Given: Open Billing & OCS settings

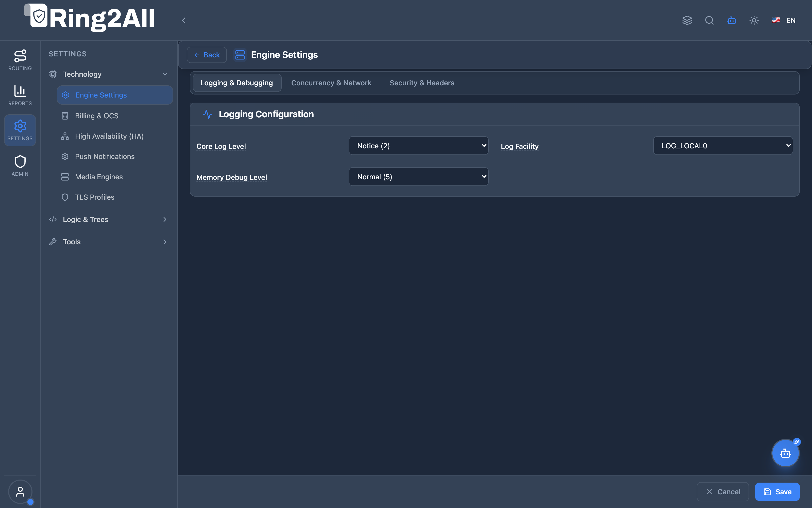Looking at the screenshot, I should (x=115, y=116).
